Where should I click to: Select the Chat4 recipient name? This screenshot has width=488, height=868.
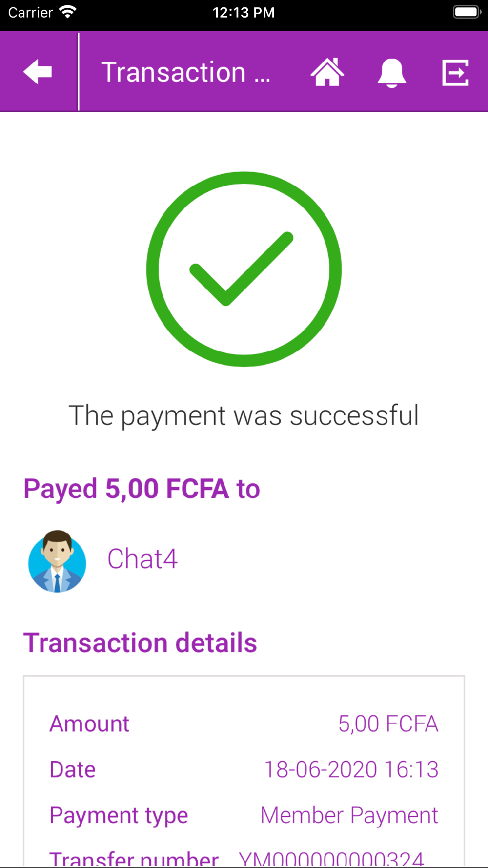(x=142, y=559)
